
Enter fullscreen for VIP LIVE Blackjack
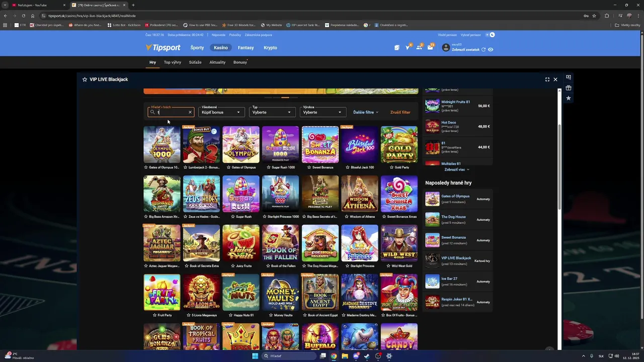pyautogui.click(x=547, y=79)
